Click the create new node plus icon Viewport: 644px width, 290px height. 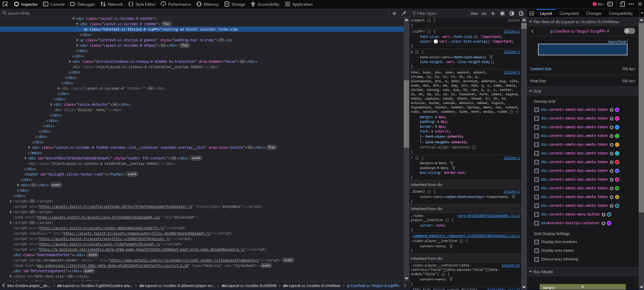(394, 13)
